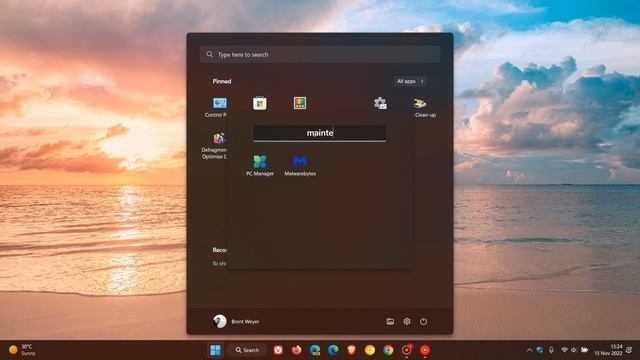The width and height of the screenshot is (640, 360).
Task: Open the red ring app with badge
Action: click(407, 350)
